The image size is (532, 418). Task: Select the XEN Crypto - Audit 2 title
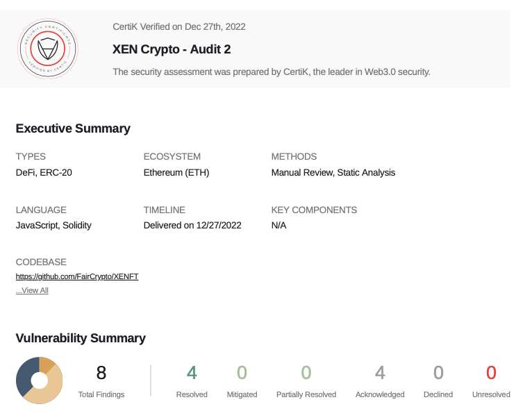point(172,49)
